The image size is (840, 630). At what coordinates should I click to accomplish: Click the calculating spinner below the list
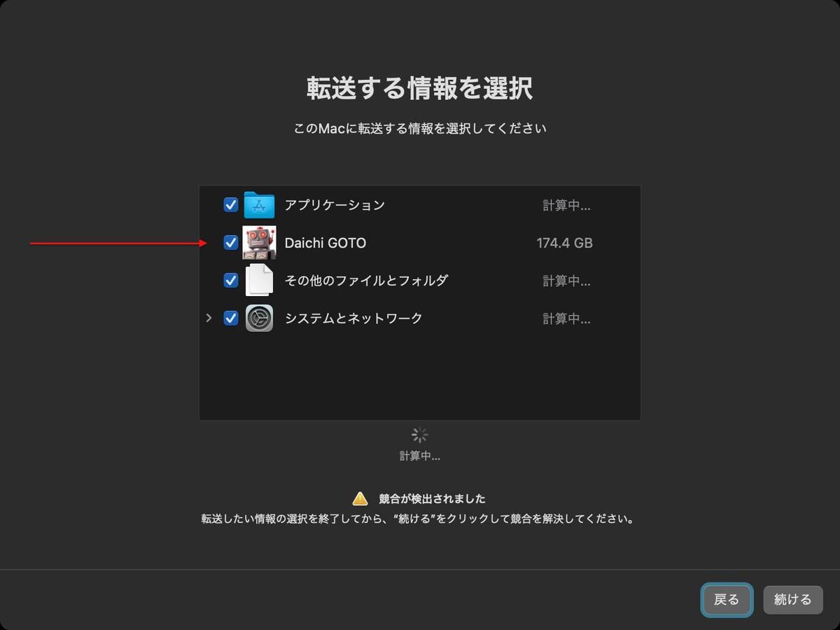tap(420, 435)
